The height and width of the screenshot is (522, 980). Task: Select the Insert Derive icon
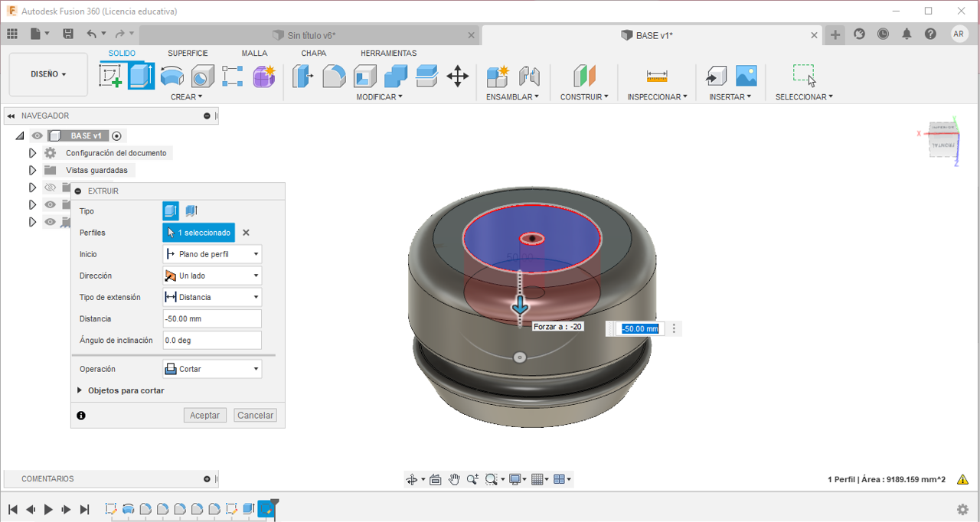coord(716,76)
